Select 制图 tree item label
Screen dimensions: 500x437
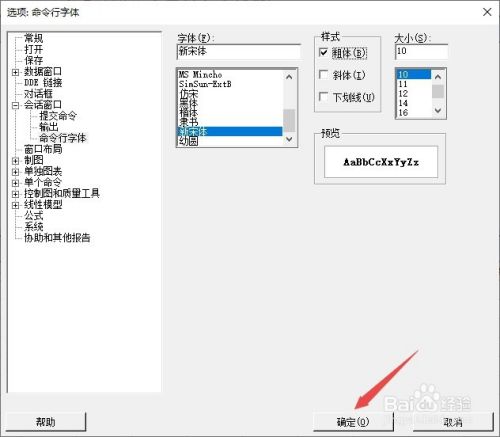click(x=33, y=160)
